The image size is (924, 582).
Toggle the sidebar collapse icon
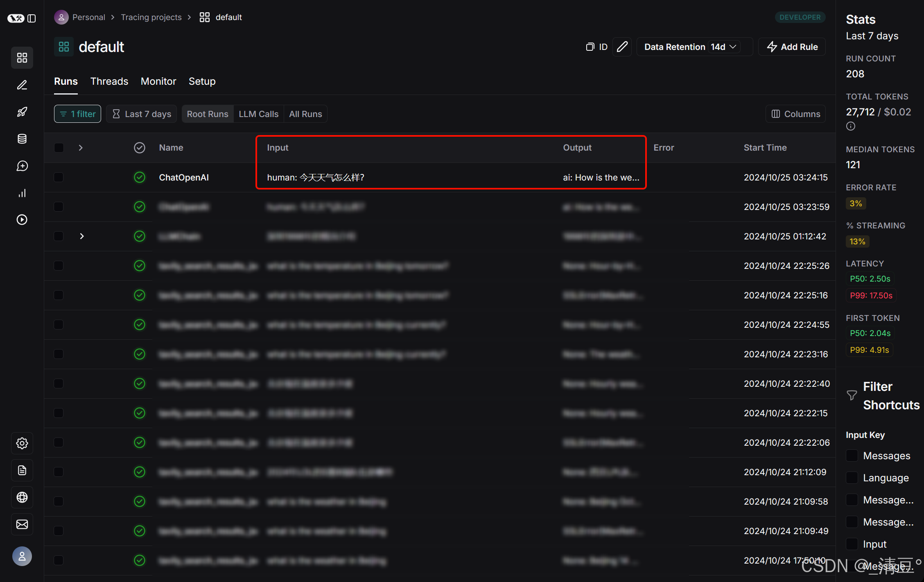pos(32,18)
